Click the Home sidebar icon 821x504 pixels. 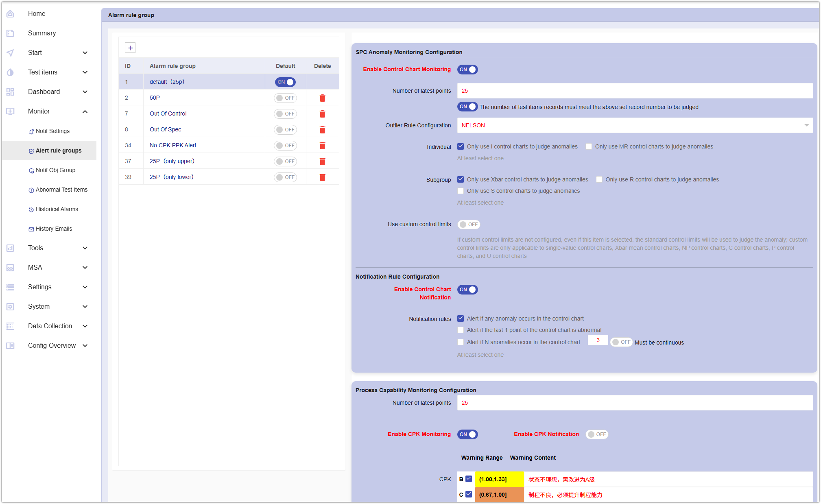tap(11, 14)
